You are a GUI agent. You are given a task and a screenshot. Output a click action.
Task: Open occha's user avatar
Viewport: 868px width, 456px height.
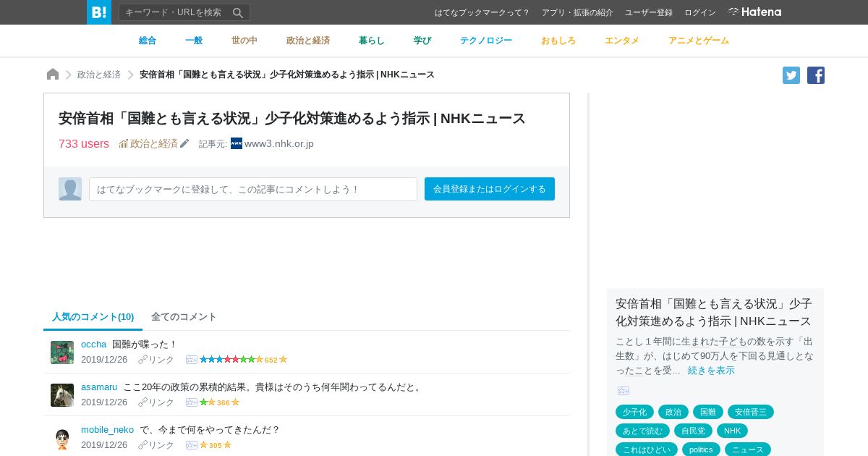pyautogui.click(x=62, y=352)
